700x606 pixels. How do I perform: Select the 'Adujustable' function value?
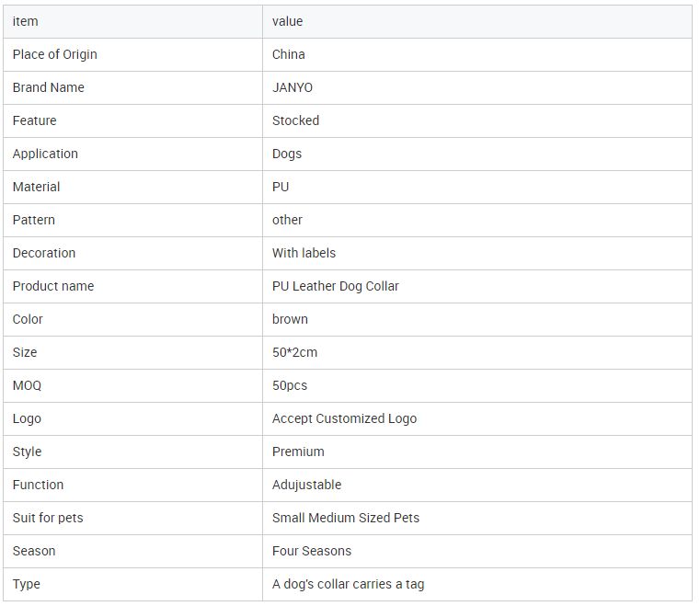point(306,485)
